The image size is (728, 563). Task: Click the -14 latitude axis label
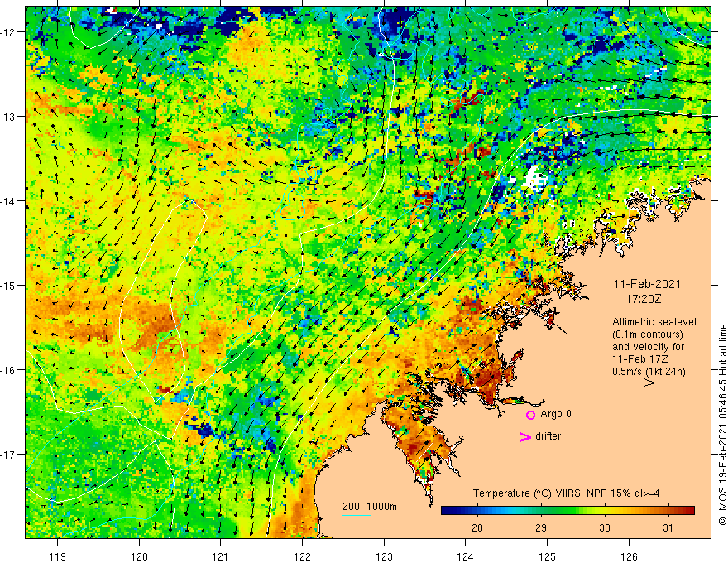9,201
